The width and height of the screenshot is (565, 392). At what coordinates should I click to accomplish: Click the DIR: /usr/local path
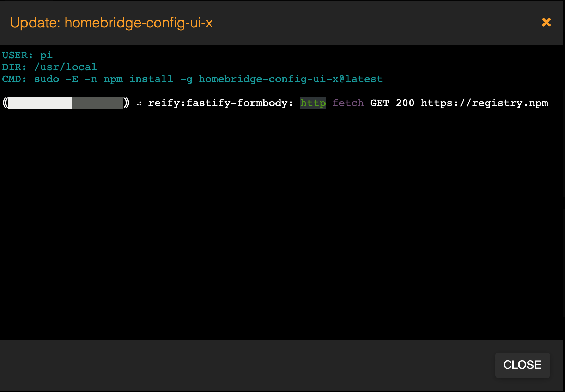click(x=49, y=67)
